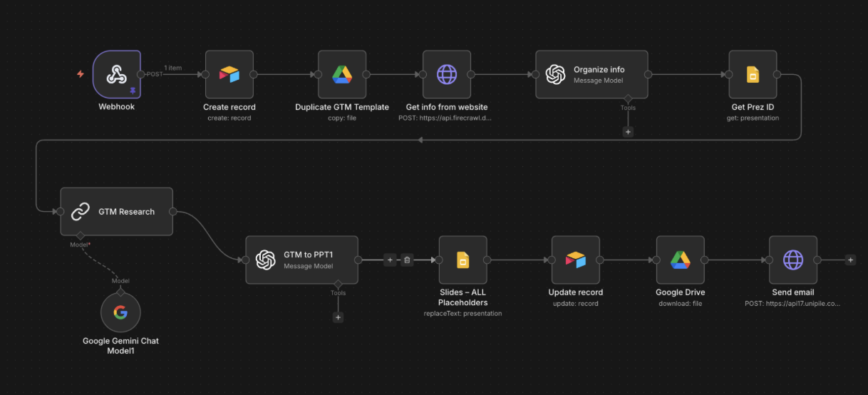Screen dimensions: 868x395
Task: Click the 'POST: https://api.firecrawl.d...' subtitle
Action: pos(447,118)
